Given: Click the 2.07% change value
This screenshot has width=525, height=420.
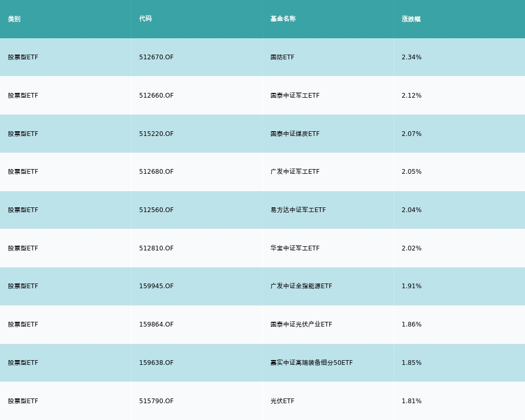Looking at the screenshot, I should pos(412,134).
